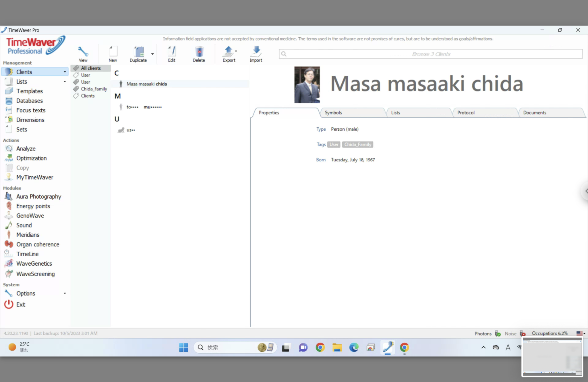
Task: Click the client portrait photo
Action: [x=307, y=85]
